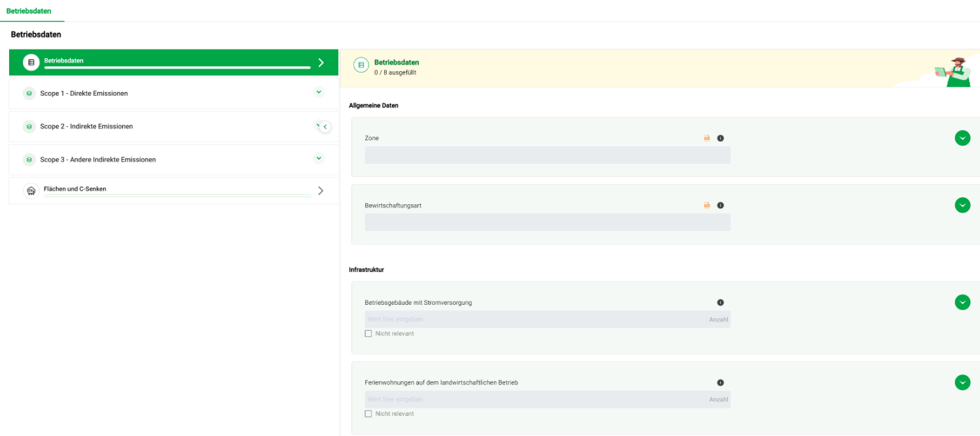This screenshot has height=436, width=980.
Task: Open Scope 1 - Direkte Emissionen section
Action: [174, 93]
